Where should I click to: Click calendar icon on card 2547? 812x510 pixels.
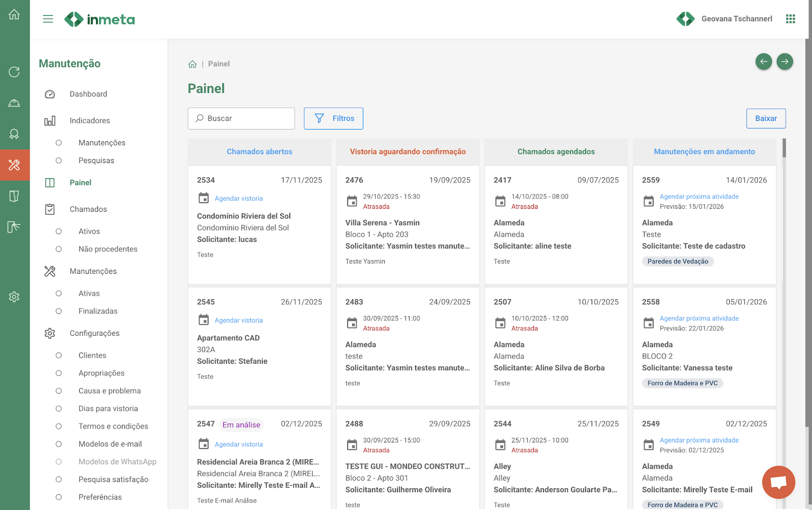click(x=204, y=443)
